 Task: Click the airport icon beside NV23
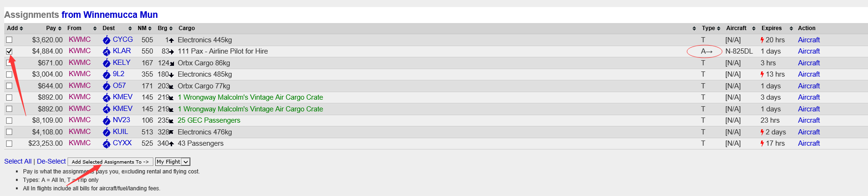click(106, 121)
